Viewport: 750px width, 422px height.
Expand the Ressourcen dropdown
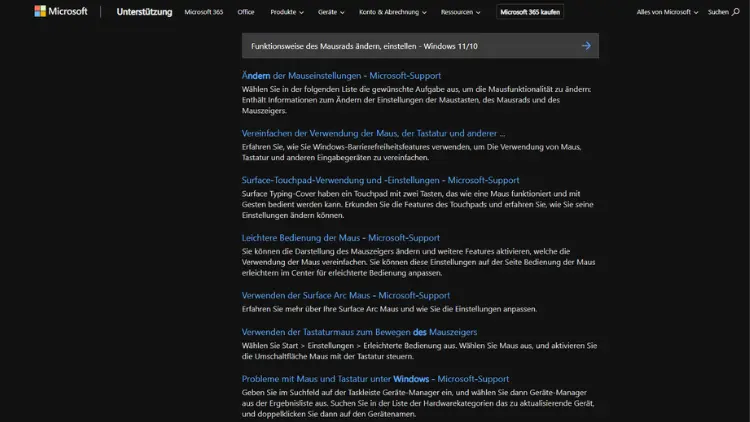point(461,12)
